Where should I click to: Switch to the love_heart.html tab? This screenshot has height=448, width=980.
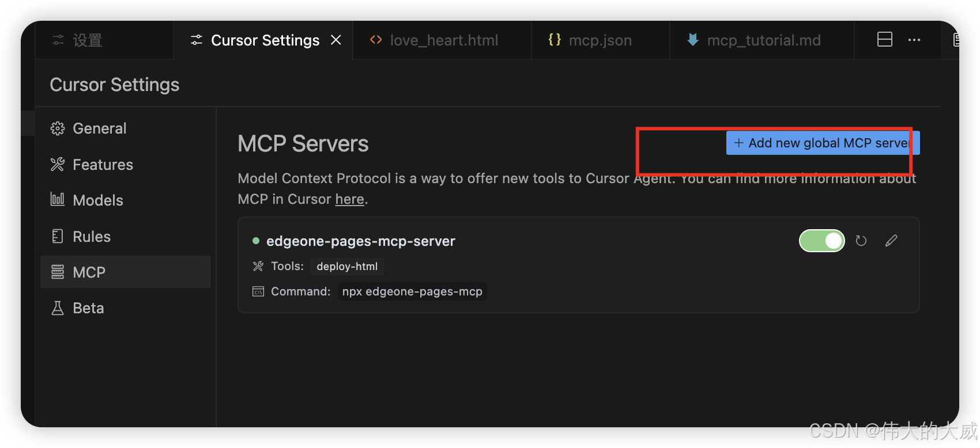pyautogui.click(x=442, y=40)
